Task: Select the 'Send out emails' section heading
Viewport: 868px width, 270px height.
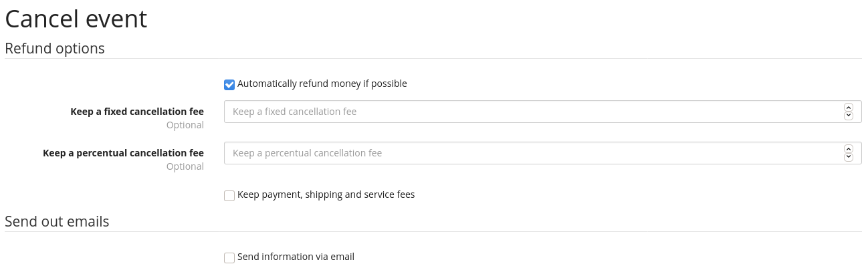Action: tap(57, 221)
